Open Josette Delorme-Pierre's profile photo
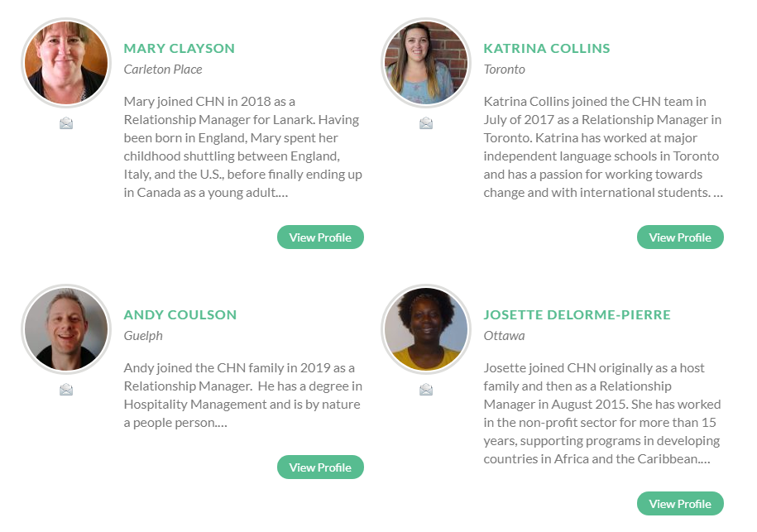This screenshot has height=532, width=757. coord(426,329)
